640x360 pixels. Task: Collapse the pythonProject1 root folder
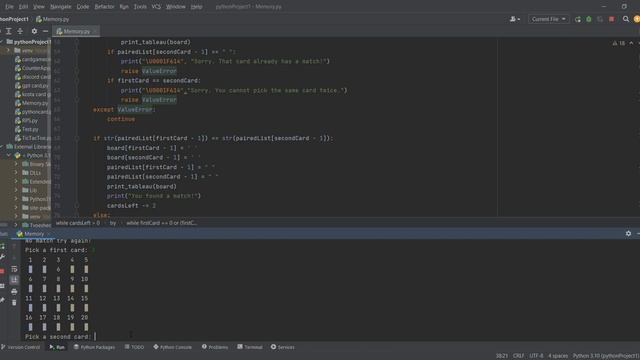2,42
